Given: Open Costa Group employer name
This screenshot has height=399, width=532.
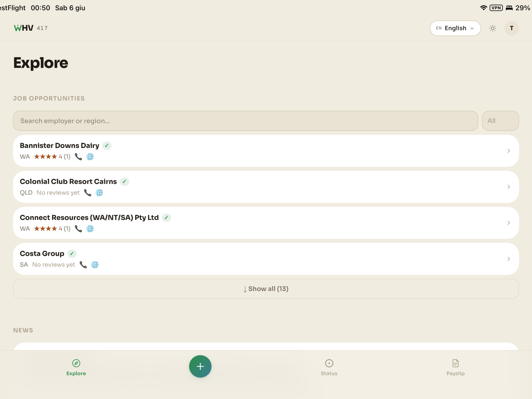Looking at the screenshot, I should pyautogui.click(x=42, y=253).
